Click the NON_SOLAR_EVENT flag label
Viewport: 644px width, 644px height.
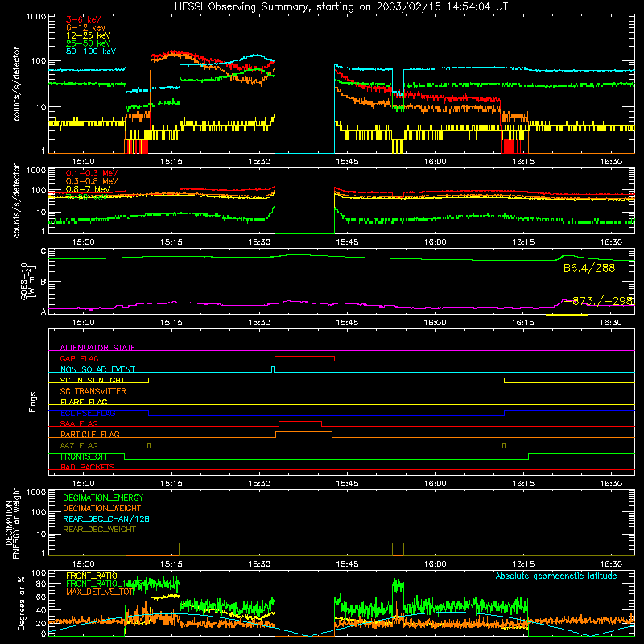coord(97,369)
